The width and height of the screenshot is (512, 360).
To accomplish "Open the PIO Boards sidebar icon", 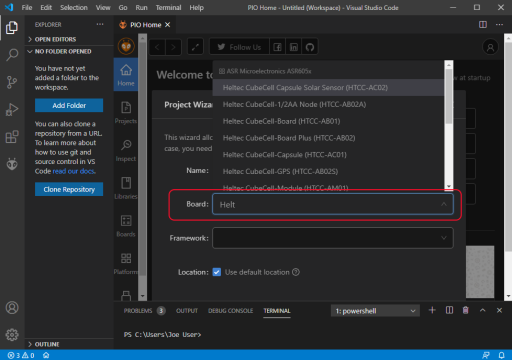I will click(x=126, y=226).
